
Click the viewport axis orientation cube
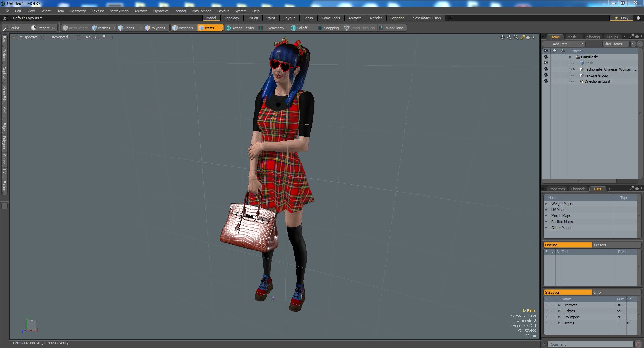[x=31, y=325]
